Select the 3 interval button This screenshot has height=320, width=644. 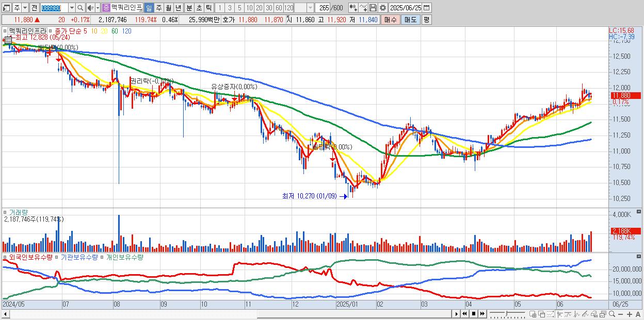coord(230,8)
